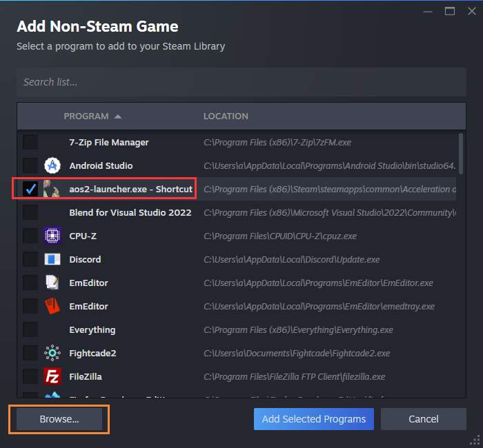The height and width of the screenshot is (448, 483).
Task: Click the Android Studio app icon
Action: coord(52,165)
